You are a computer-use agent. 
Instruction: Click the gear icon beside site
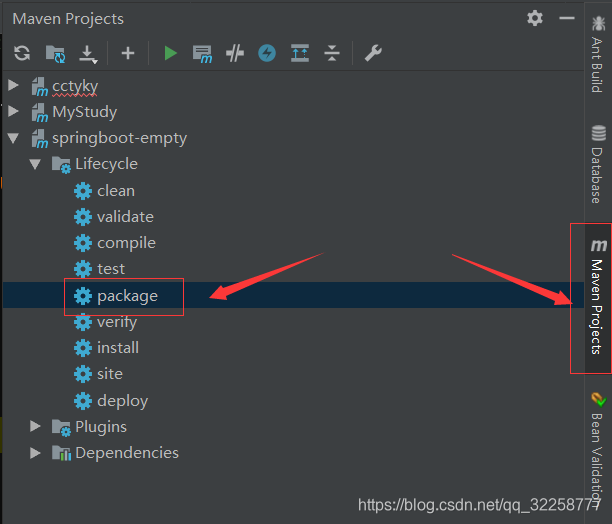point(83,374)
